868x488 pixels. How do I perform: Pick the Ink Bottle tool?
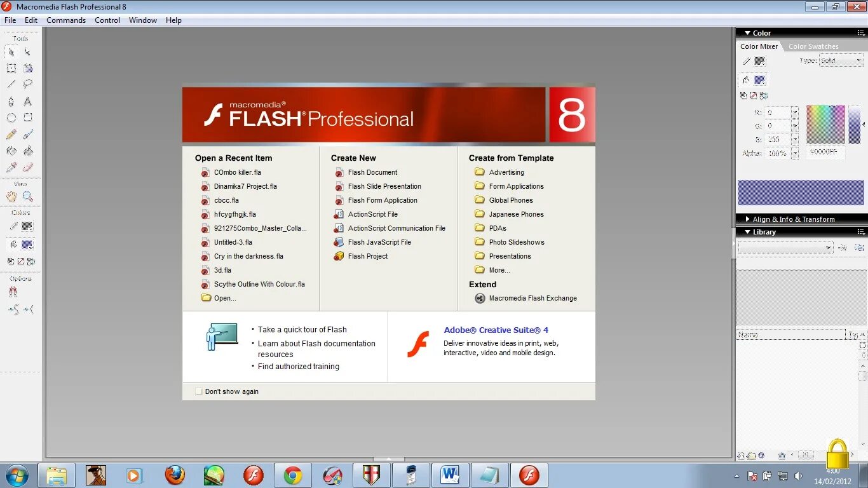[x=11, y=151]
